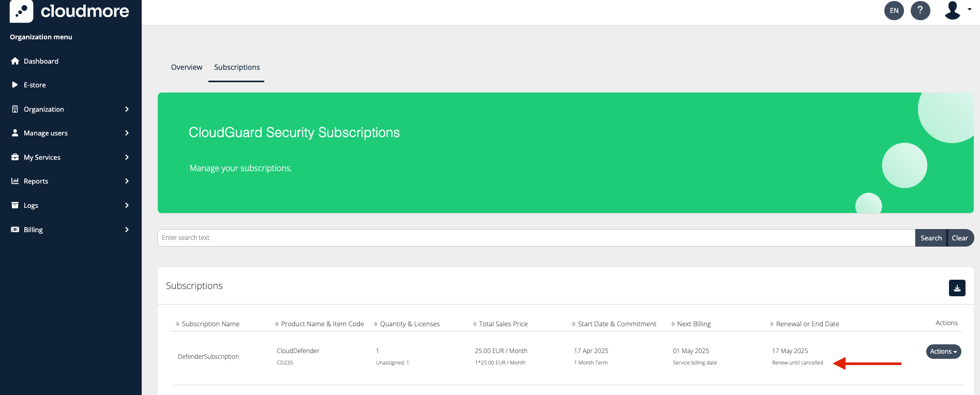
Task: Select the Subscriptions tab
Action: tap(237, 67)
